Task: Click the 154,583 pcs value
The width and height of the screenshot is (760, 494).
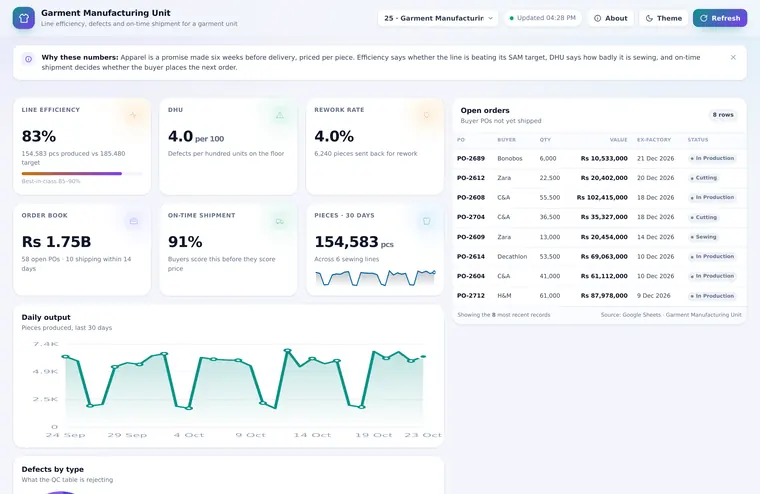Action: click(354, 242)
